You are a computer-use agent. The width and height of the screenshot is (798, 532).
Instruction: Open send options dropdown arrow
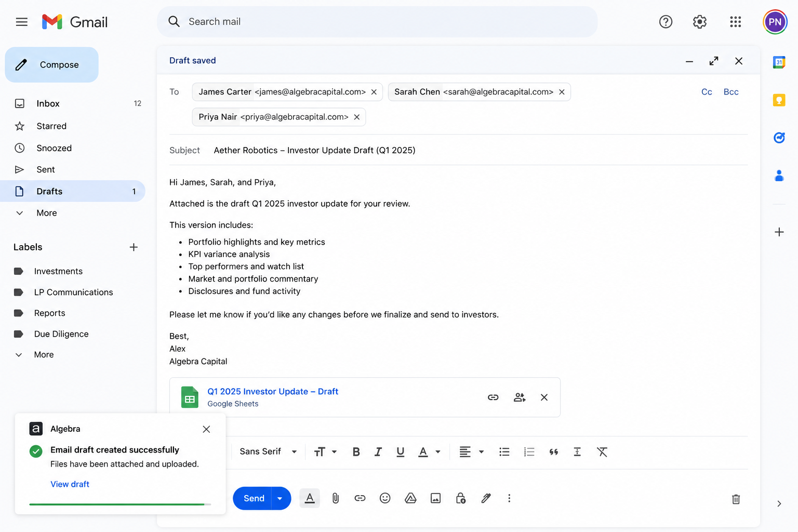[280, 498]
